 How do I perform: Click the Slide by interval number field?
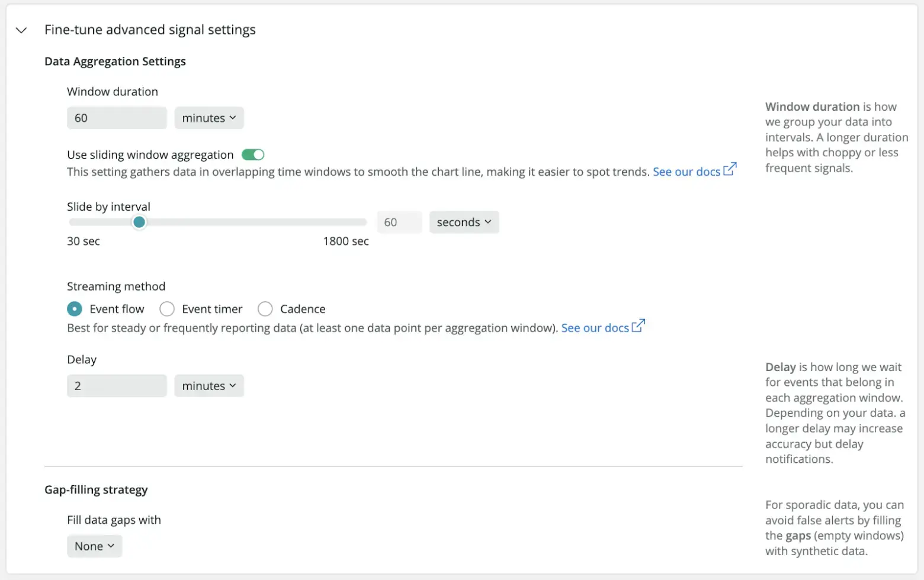click(x=399, y=223)
